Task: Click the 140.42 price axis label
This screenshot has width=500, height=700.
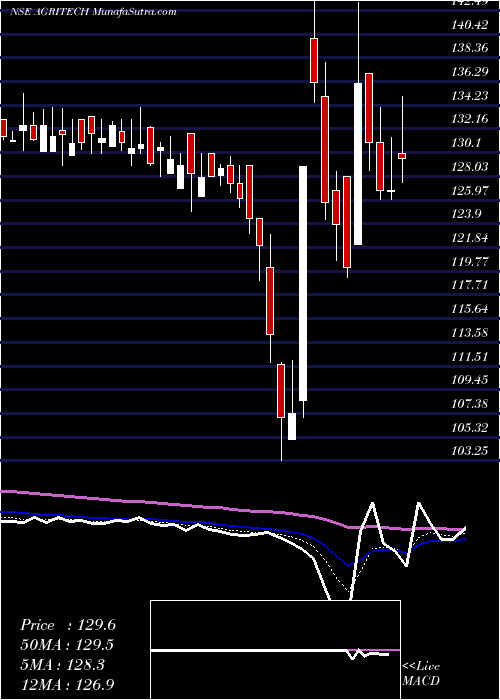Action: (470, 25)
